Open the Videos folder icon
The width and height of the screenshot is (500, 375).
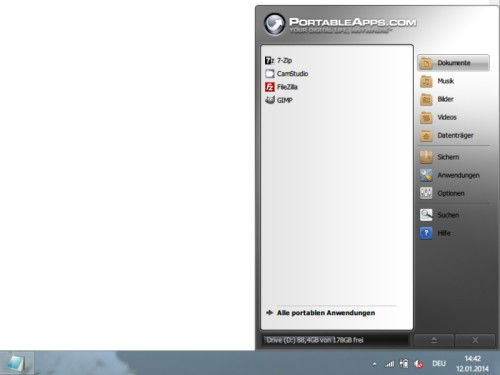click(426, 117)
